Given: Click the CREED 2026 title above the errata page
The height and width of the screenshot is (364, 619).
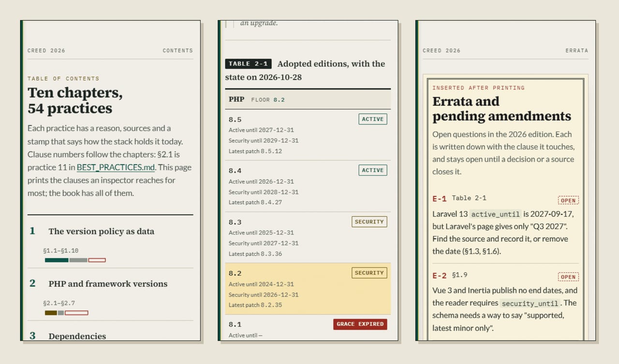Looking at the screenshot, I should [442, 51].
